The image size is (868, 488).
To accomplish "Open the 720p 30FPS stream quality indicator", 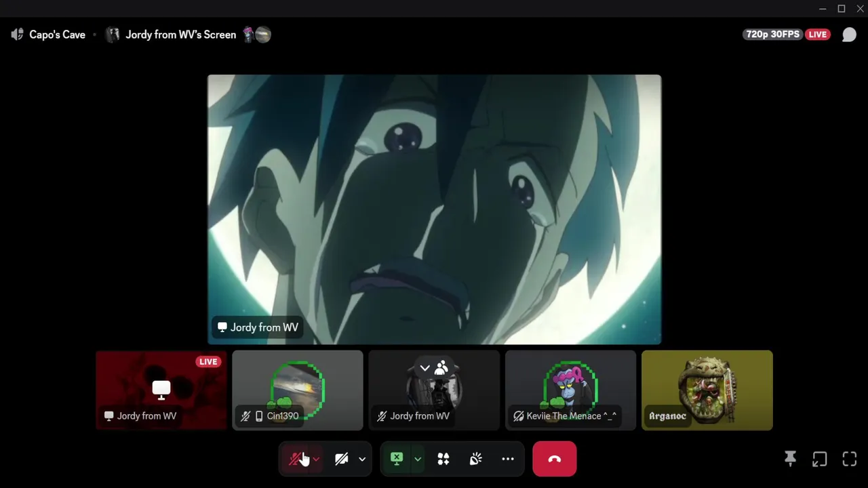I will pos(773,35).
